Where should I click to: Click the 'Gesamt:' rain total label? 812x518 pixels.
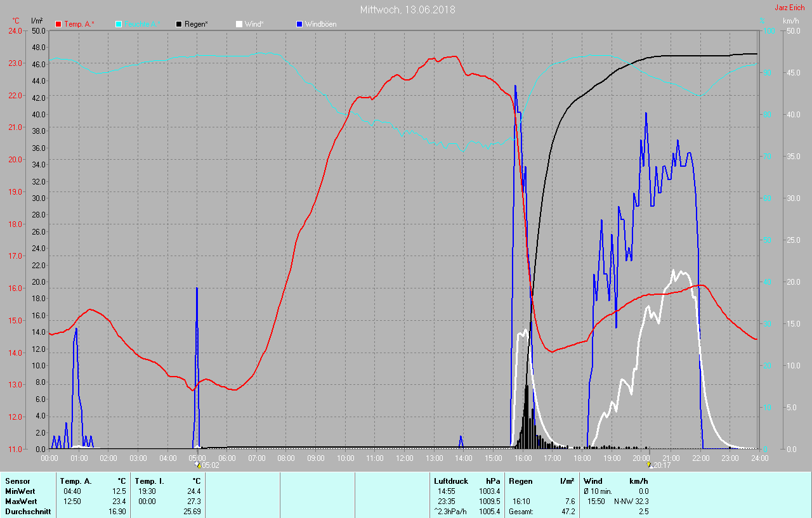521,512
